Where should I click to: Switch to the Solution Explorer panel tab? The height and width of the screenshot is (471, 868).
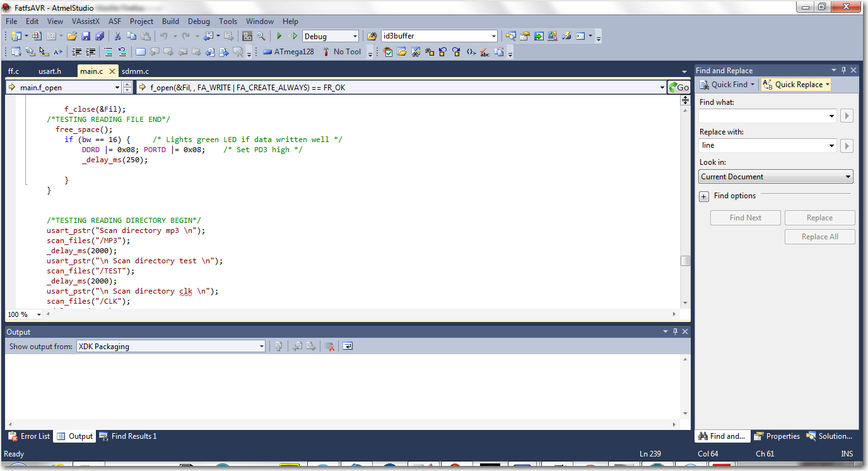pyautogui.click(x=830, y=436)
